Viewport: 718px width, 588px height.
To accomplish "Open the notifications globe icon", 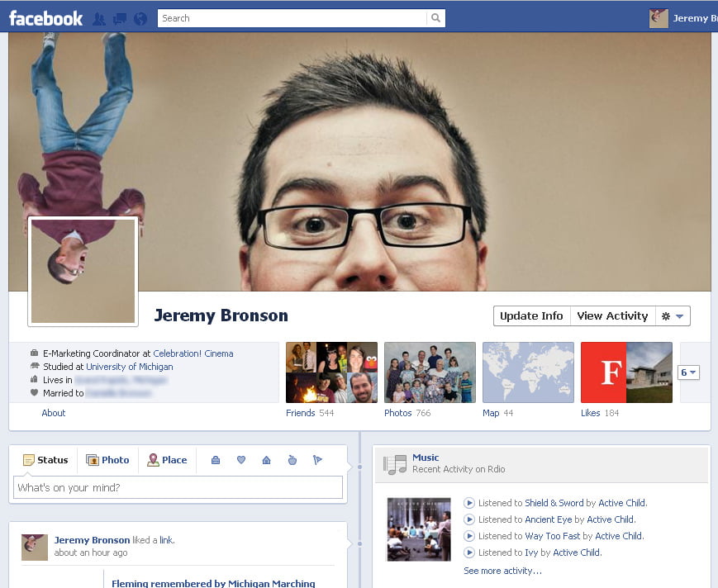I will tap(140, 18).
